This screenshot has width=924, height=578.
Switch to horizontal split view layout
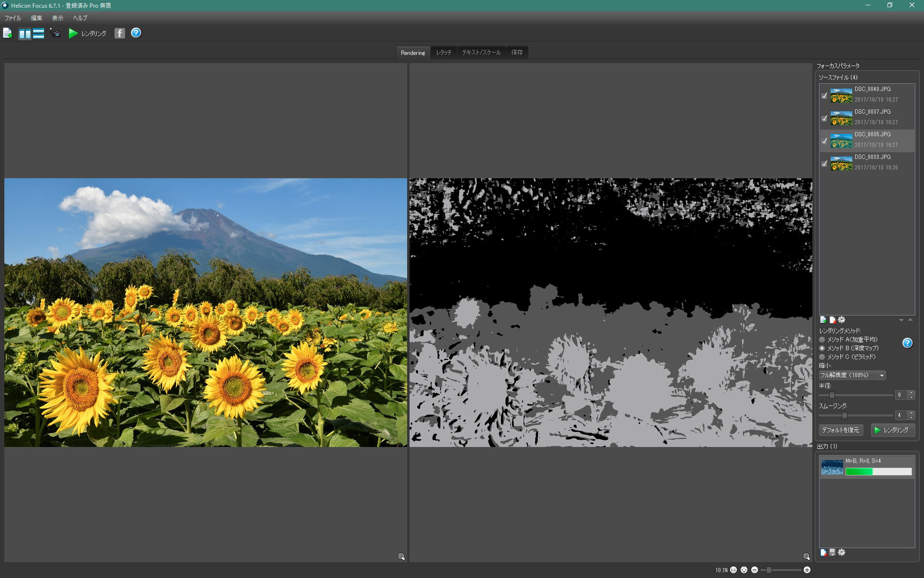point(38,33)
